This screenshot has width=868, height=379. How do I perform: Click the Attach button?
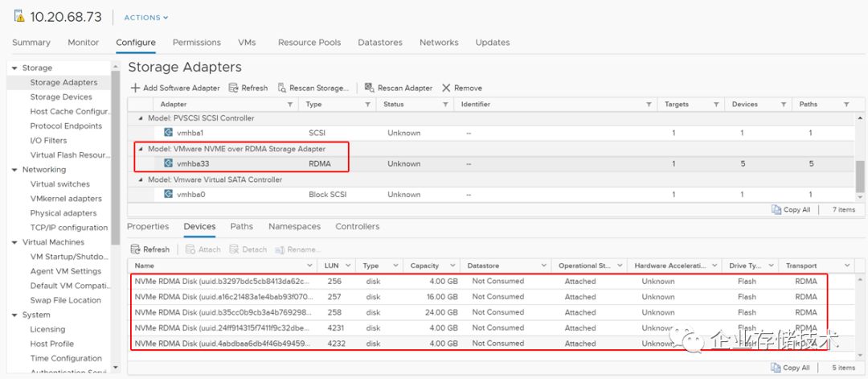pos(203,250)
